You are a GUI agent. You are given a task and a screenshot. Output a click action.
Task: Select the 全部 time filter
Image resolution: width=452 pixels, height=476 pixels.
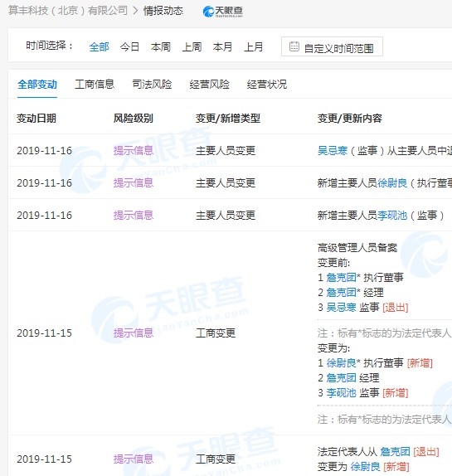(99, 47)
